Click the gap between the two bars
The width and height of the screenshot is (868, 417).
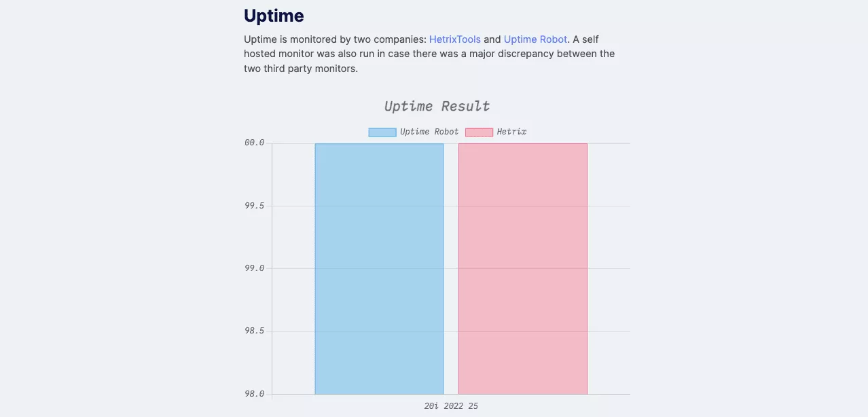tap(451, 268)
